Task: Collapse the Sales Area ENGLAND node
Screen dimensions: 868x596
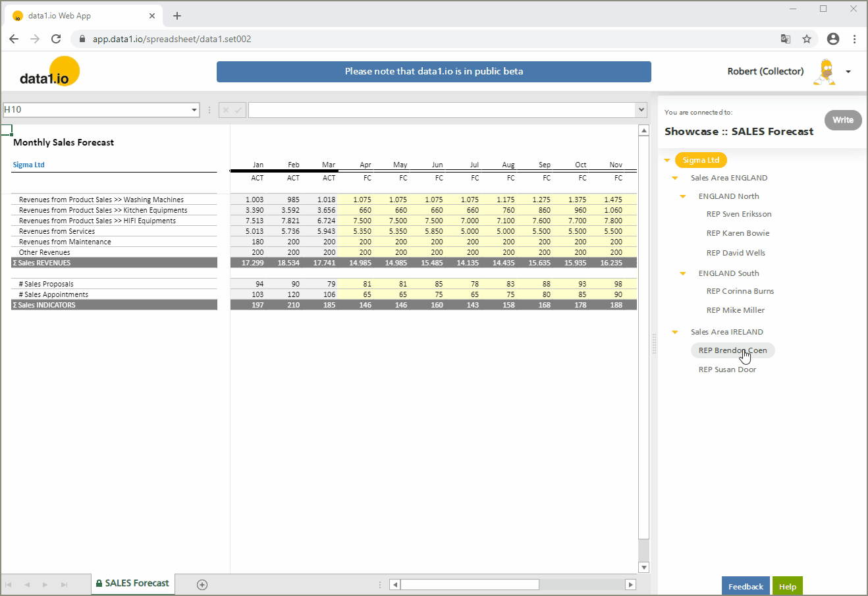Action: (675, 178)
